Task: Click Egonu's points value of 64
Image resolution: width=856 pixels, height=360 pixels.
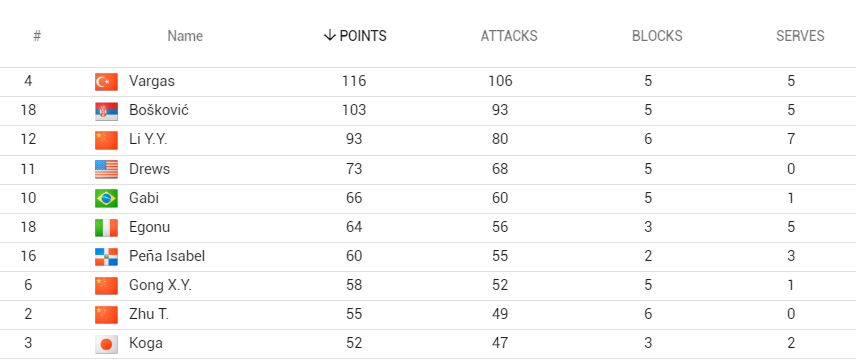Action: (x=354, y=227)
